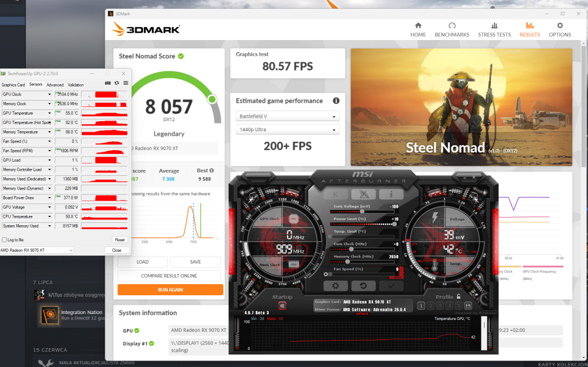
Task: Open the OC Scanner in Afterburner
Action: coord(363,194)
